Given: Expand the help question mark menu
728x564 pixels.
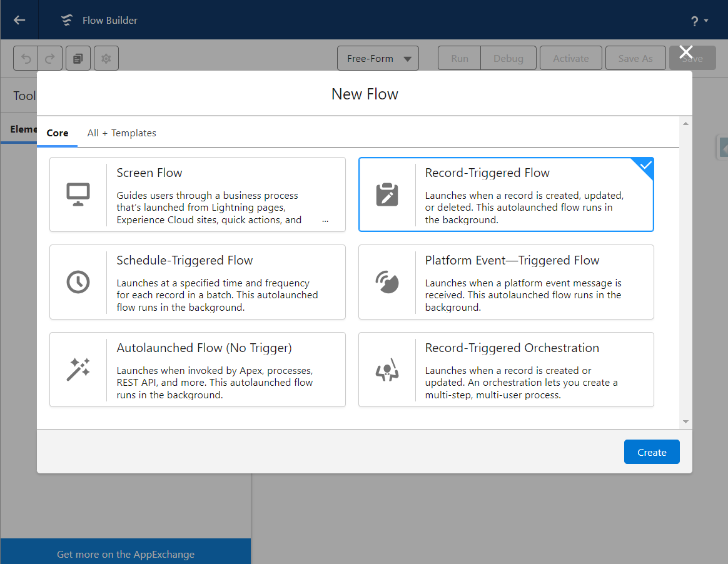Looking at the screenshot, I should tap(699, 21).
